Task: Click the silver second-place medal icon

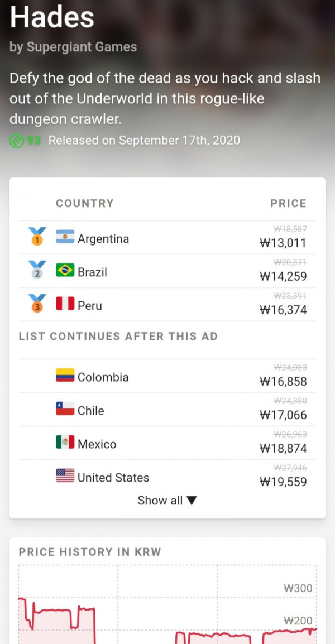Action: click(x=37, y=270)
